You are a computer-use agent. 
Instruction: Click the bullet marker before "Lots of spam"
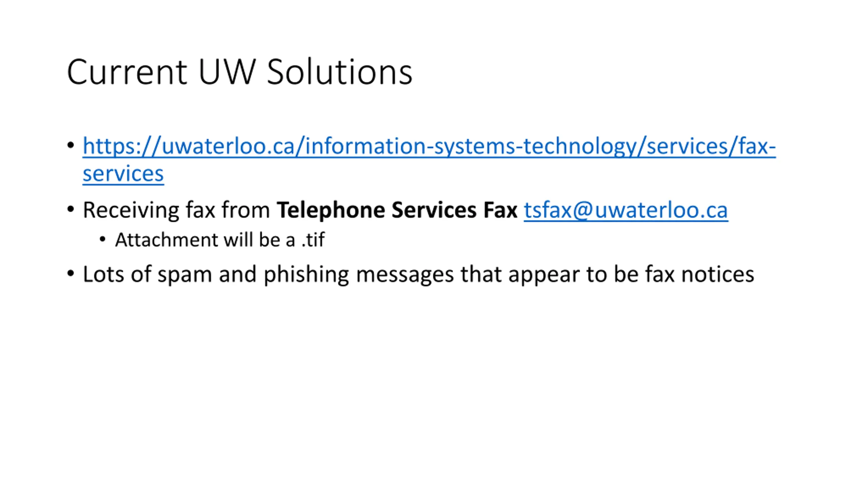point(71,273)
